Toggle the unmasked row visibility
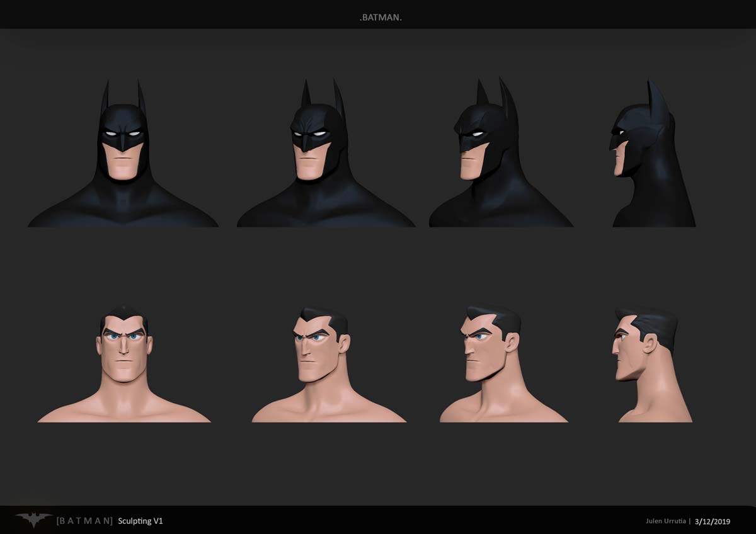Image resolution: width=756 pixels, height=534 pixels. (378, 359)
